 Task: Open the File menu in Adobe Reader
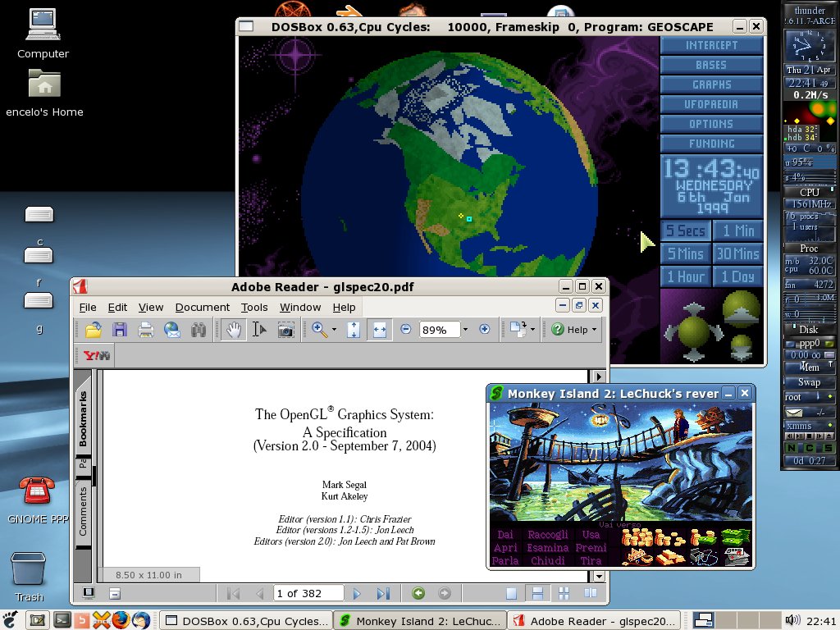coord(88,307)
